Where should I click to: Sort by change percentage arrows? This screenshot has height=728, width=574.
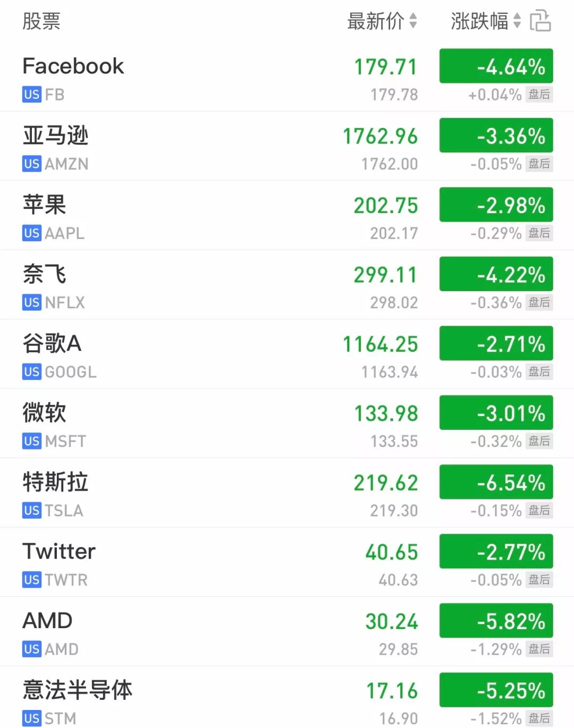[x=517, y=21]
